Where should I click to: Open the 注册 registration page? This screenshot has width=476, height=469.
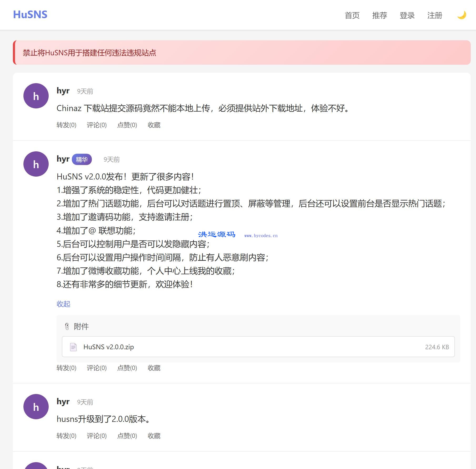click(435, 16)
